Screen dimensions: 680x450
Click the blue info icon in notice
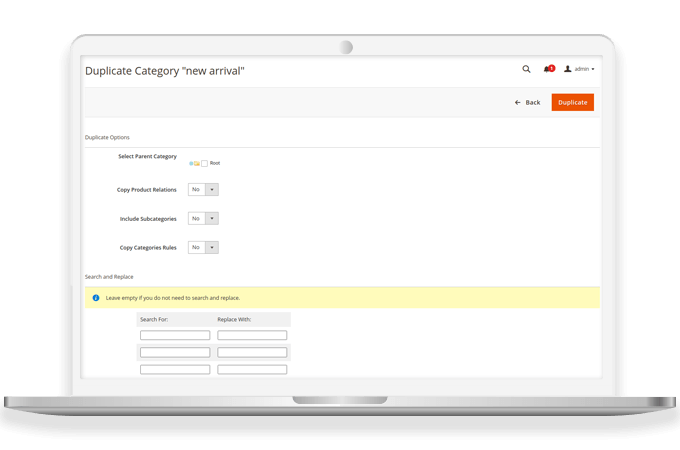96,298
